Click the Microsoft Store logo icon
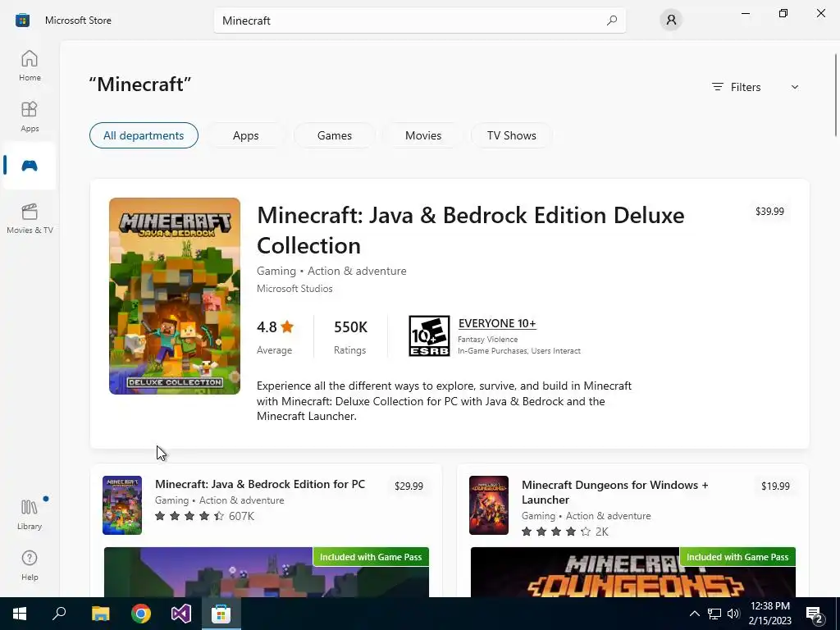Screen dimensions: 840x630 [22, 21]
